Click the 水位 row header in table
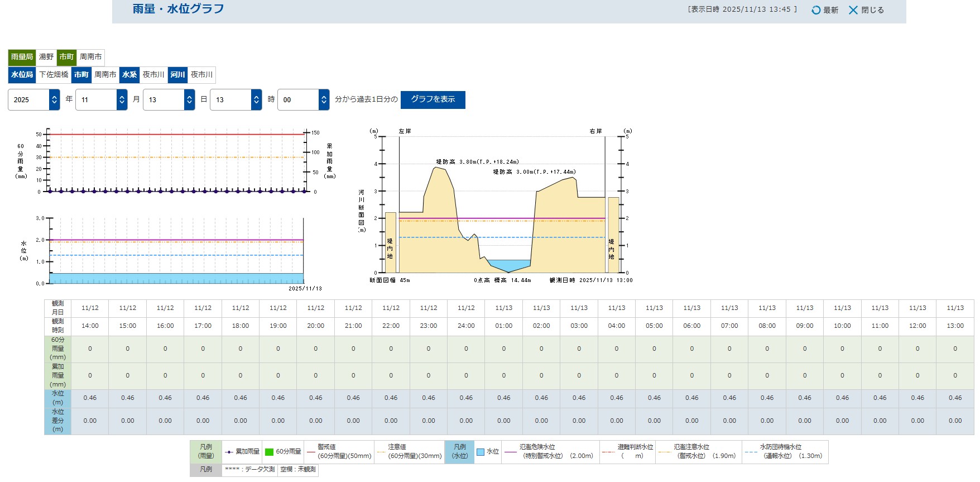The width and height of the screenshot is (980, 482). coord(57,398)
